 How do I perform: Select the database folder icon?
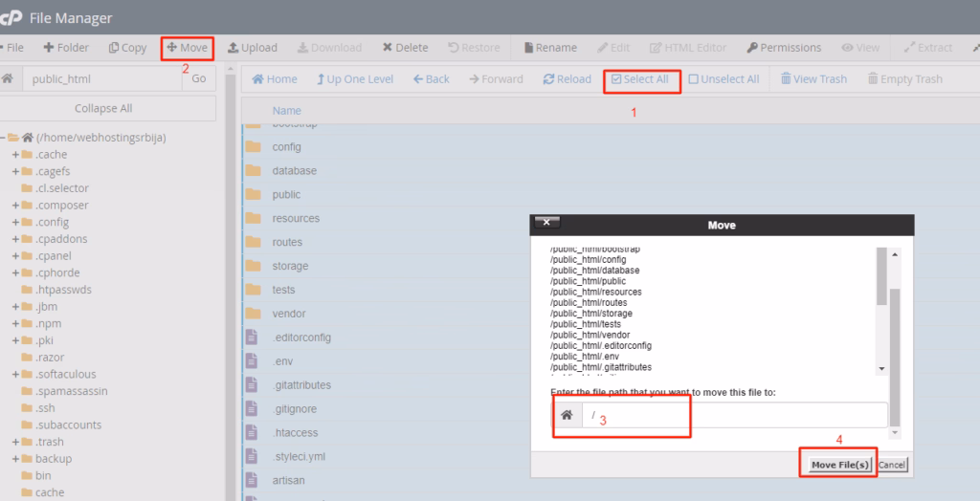[253, 170]
